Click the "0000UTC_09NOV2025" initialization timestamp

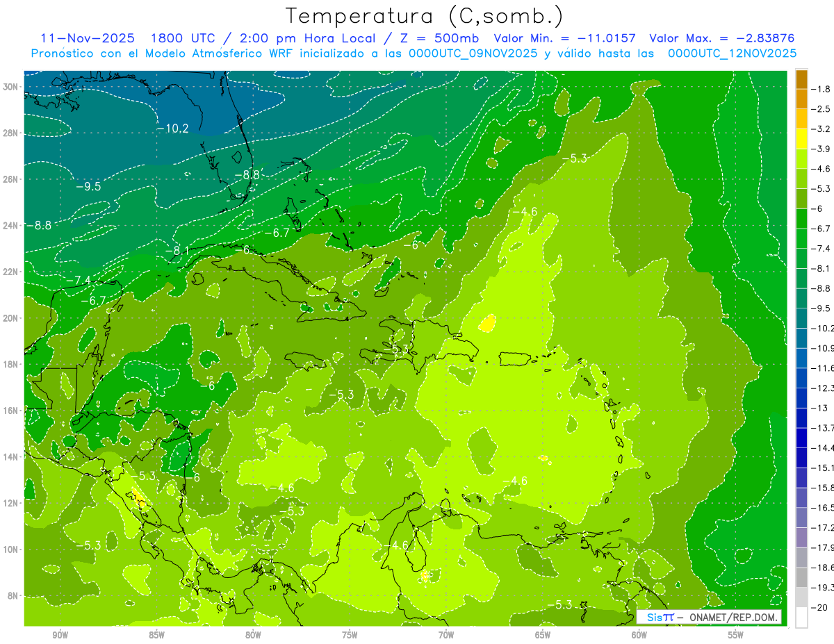473,53
